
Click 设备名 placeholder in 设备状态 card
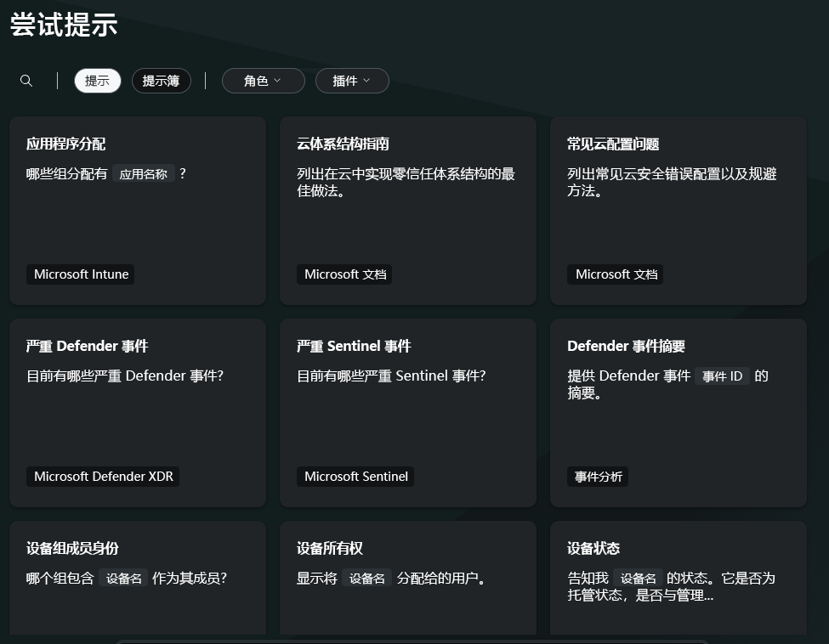click(639, 578)
